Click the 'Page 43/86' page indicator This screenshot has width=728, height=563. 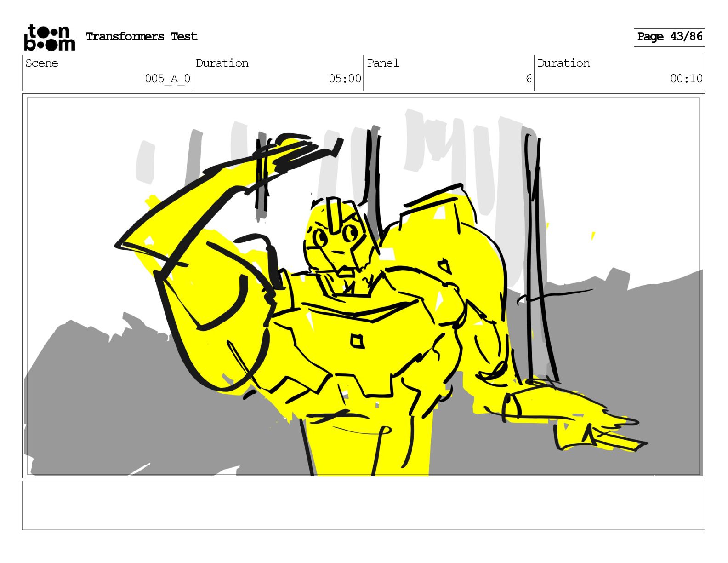click(x=669, y=37)
